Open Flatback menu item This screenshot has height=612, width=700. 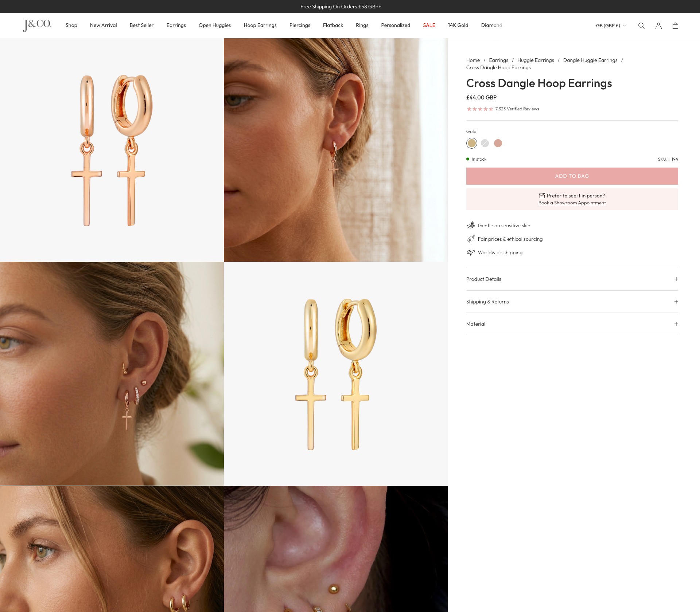point(333,25)
